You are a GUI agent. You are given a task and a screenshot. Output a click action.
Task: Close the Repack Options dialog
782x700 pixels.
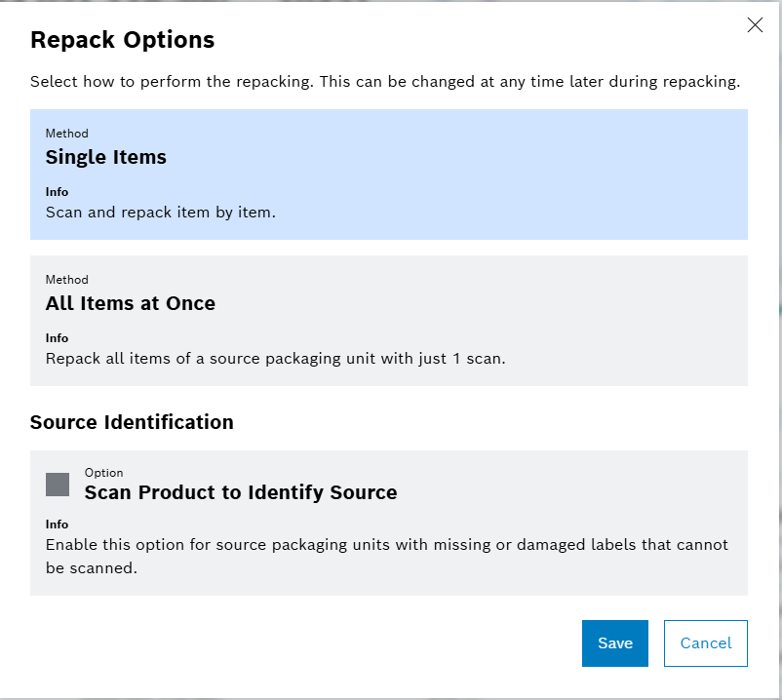pos(755,25)
